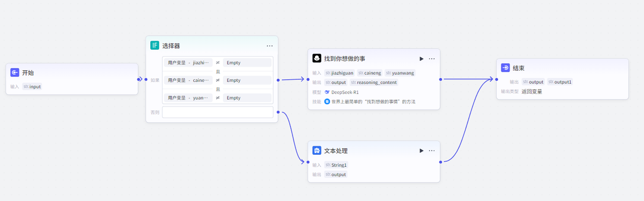Open the 找到你想做的事 node's three-dot menu
Image resolution: width=644 pixels, height=201 pixels.
(432, 59)
